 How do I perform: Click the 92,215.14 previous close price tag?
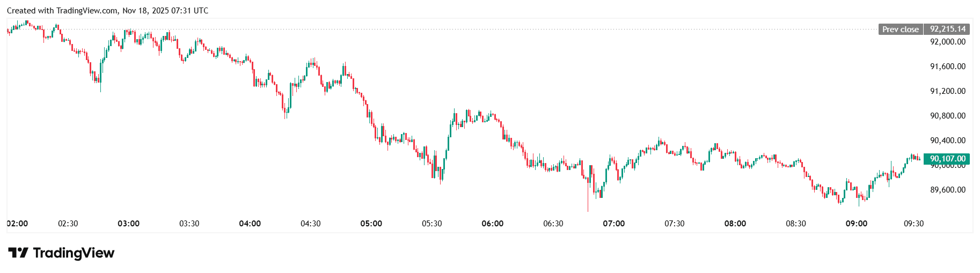click(x=947, y=29)
